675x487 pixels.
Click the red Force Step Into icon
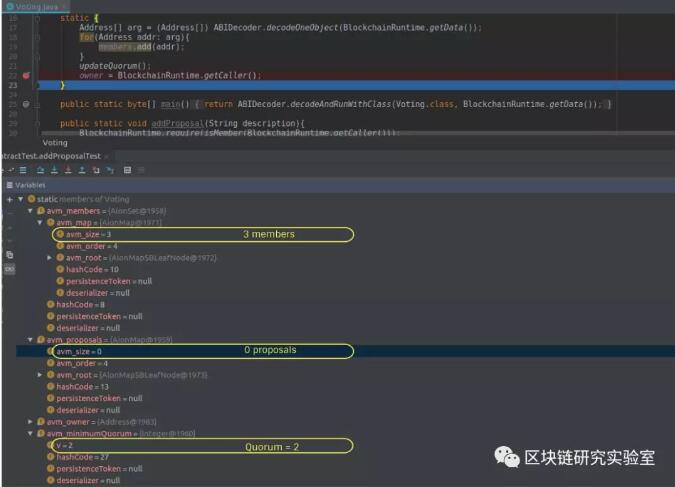click(x=68, y=170)
